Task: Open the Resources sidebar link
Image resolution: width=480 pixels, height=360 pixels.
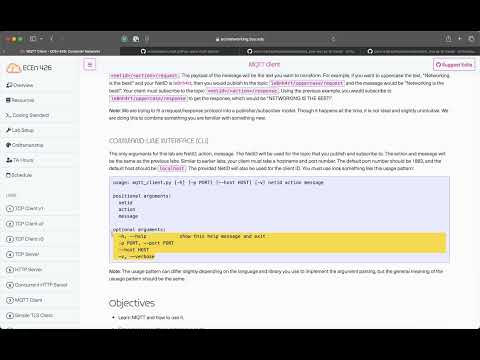Action: point(20,100)
